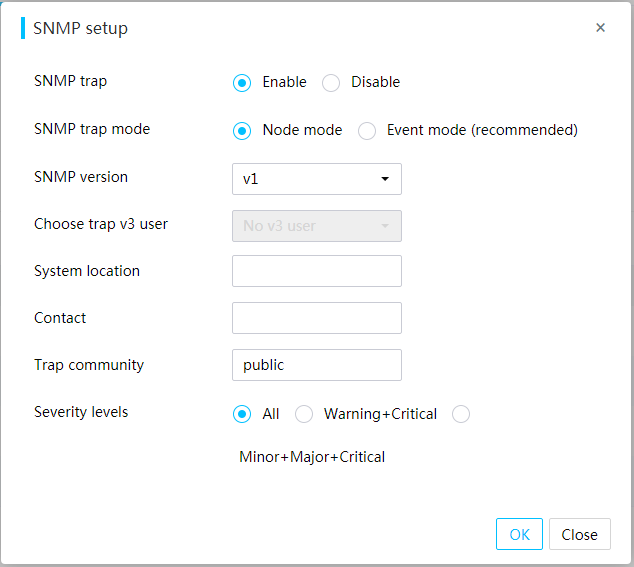Click the Event mode (recommended) label
The width and height of the screenshot is (634, 567).
pyautogui.click(x=482, y=130)
